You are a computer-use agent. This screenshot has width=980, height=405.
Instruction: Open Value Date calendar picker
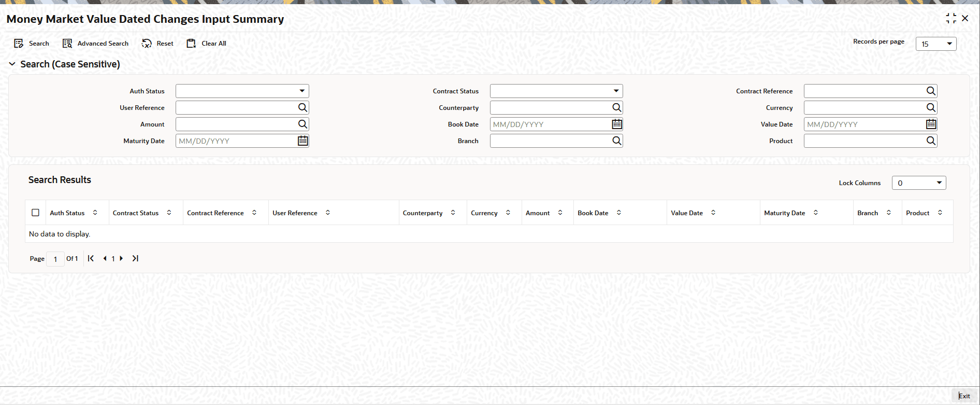931,124
